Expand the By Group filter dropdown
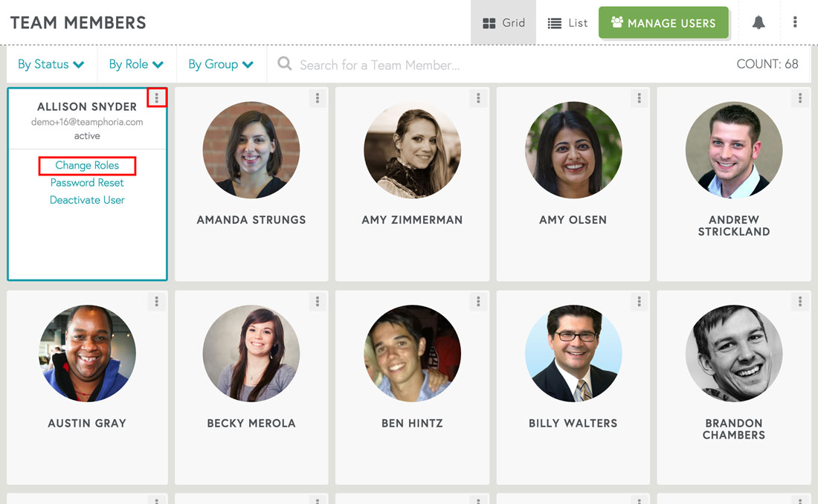 coord(220,65)
